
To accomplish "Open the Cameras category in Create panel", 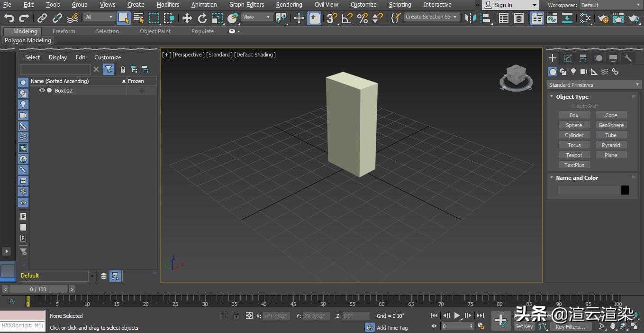I will pyautogui.click(x=584, y=72).
